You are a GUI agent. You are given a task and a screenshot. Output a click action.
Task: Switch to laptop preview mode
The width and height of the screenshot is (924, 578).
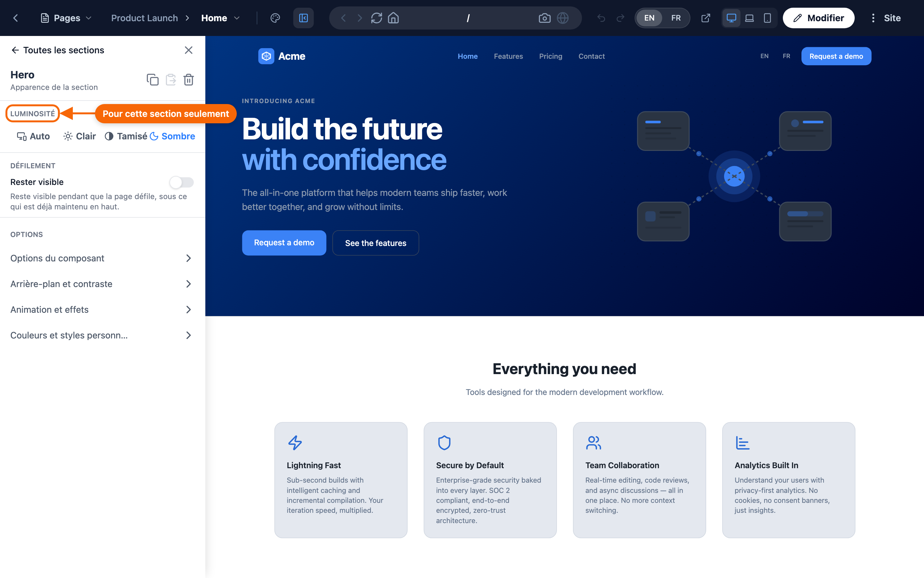[749, 18]
